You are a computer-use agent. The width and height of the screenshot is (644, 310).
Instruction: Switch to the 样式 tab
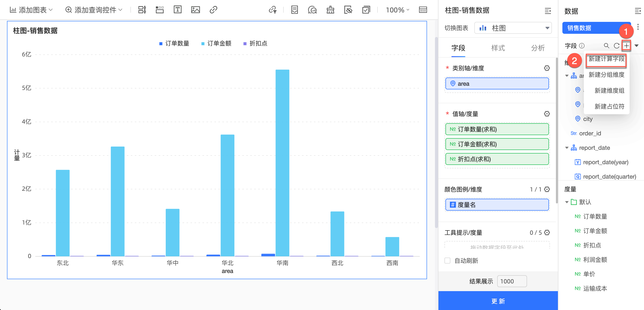[498, 48]
